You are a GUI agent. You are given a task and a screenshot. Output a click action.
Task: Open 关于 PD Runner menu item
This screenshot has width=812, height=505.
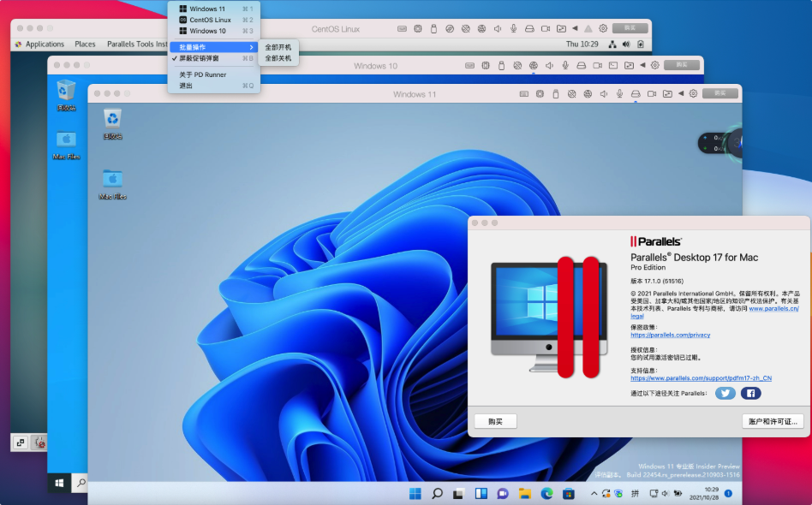(x=214, y=74)
